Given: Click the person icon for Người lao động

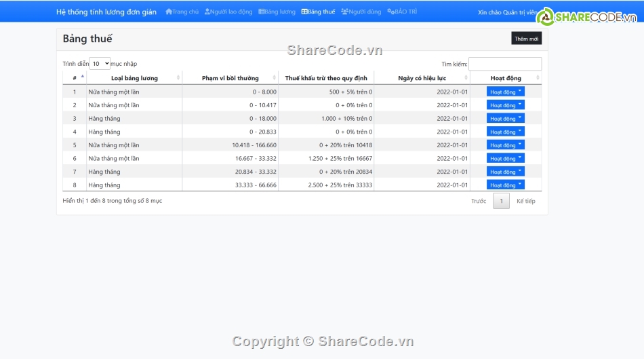Looking at the screenshot, I should coord(207,12).
